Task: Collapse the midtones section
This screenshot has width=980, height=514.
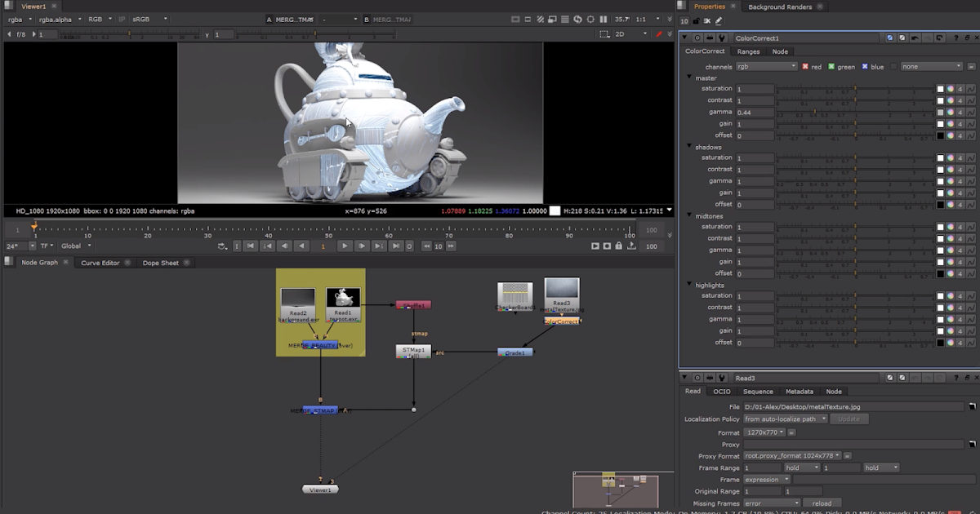Action: click(x=689, y=216)
